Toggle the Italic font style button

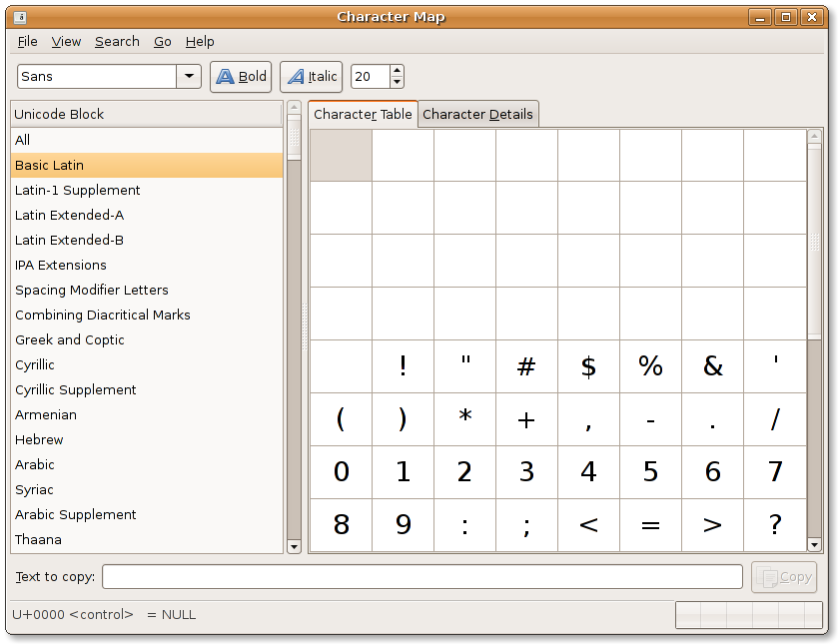click(312, 77)
